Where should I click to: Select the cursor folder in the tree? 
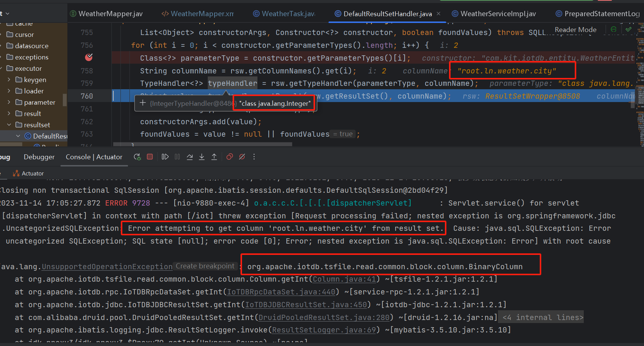(24, 34)
